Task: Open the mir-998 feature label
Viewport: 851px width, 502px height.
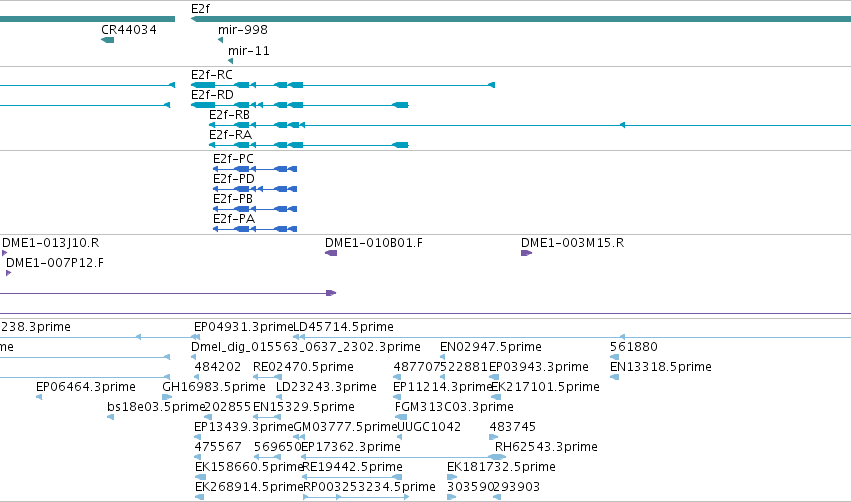Action: pyautogui.click(x=243, y=30)
